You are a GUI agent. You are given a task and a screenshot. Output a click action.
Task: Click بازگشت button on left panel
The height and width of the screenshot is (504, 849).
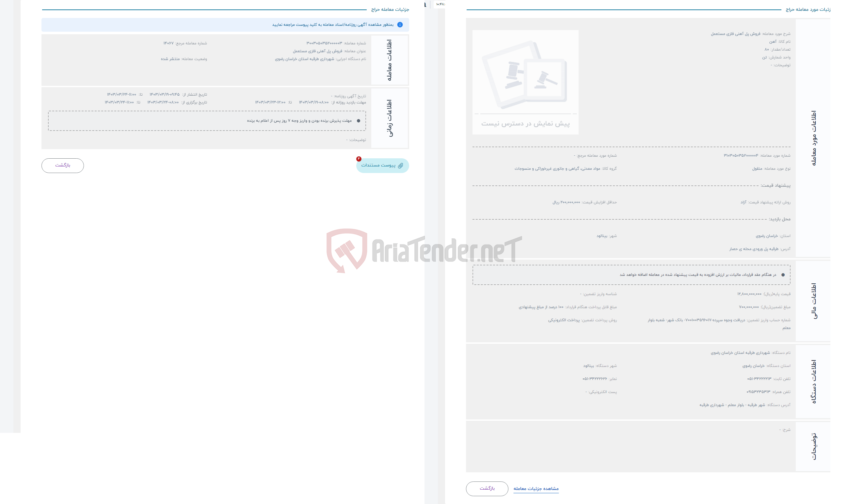click(61, 165)
